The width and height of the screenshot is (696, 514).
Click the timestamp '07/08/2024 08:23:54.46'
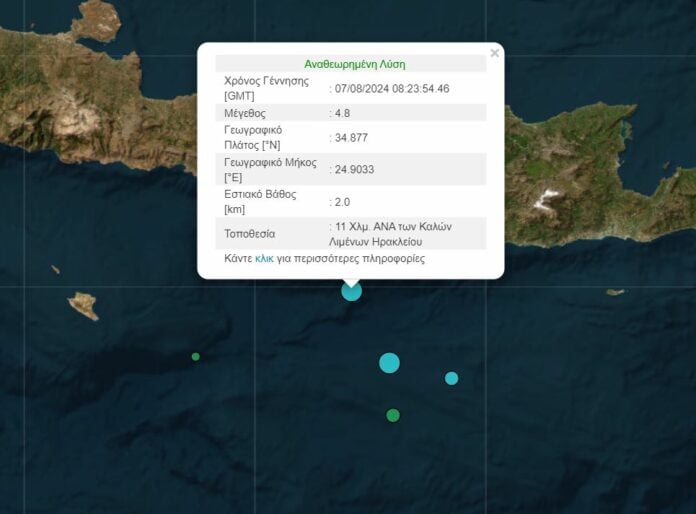point(392,89)
